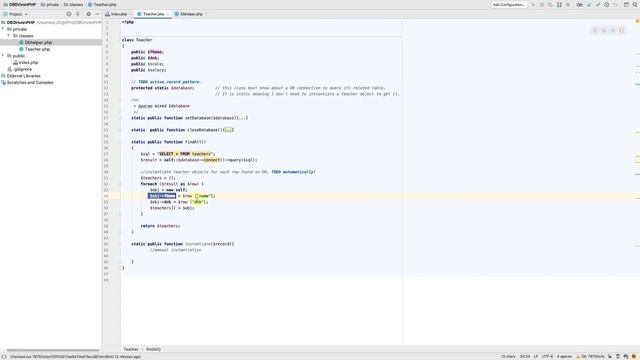The width and height of the screenshot is (640, 360).
Task: Click the Git commit checkmark icon
Action: pos(598,4)
